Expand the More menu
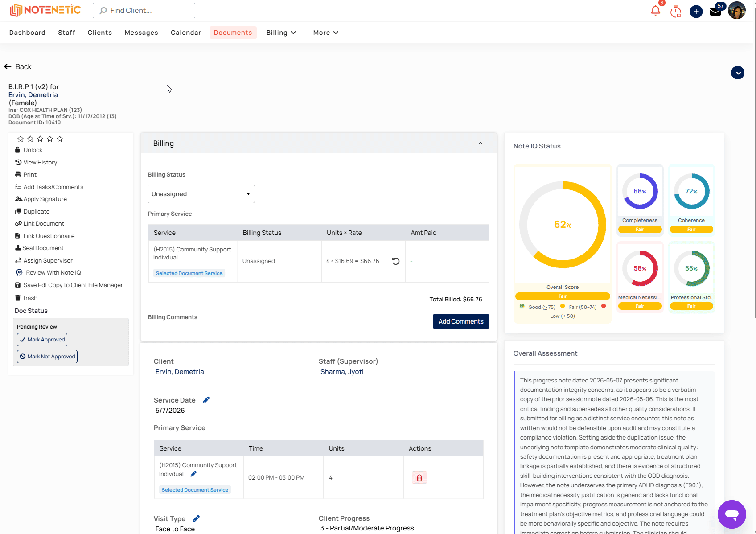 coord(326,33)
